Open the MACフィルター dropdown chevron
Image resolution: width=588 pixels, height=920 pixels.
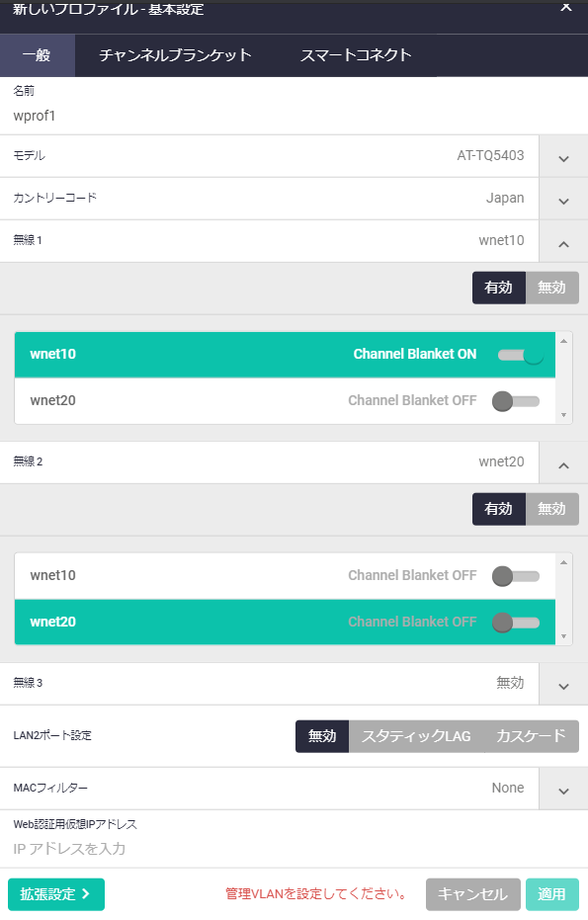tap(563, 790)
